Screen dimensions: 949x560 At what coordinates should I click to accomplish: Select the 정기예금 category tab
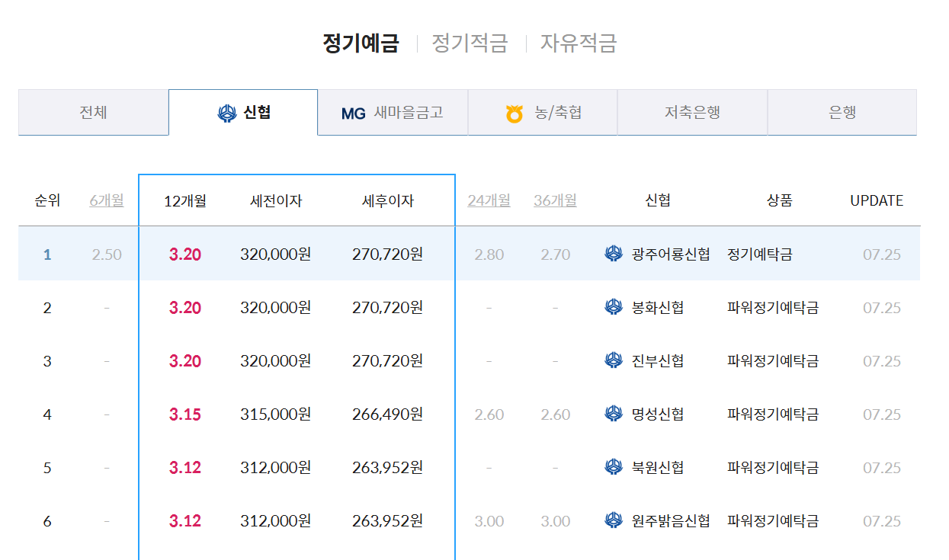point(361,43)
